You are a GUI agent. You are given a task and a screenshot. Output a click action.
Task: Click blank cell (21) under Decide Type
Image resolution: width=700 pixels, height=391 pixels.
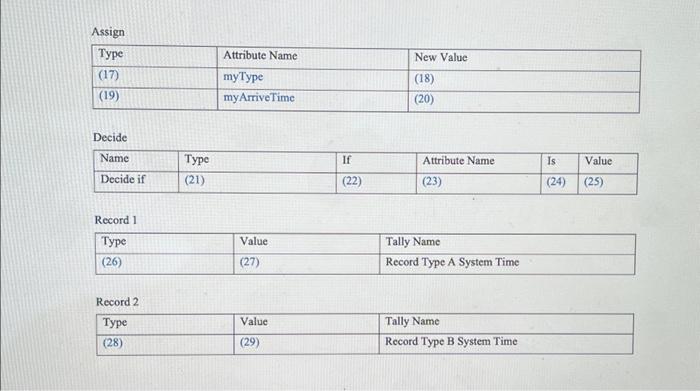pos(257,182)
